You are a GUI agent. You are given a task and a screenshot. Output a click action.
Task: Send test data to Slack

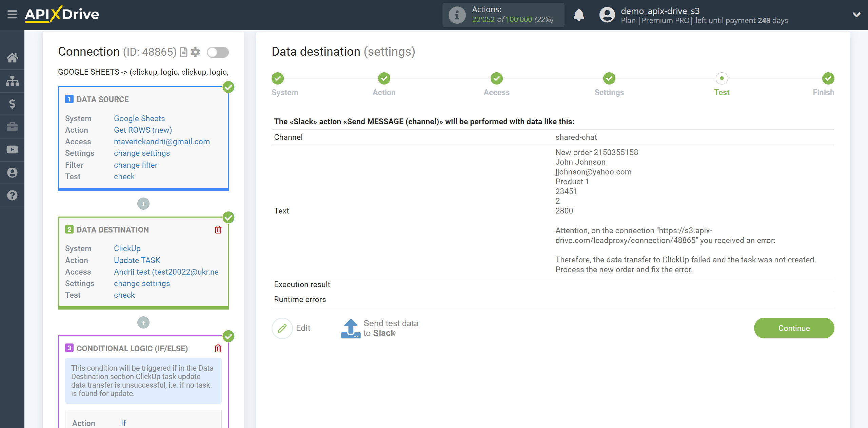tap(380, 328)
